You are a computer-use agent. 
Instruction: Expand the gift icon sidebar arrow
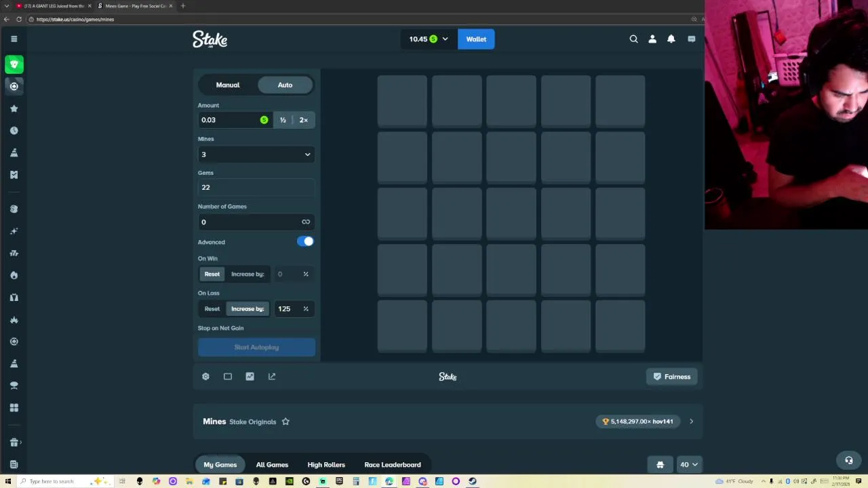coord(21,443)
